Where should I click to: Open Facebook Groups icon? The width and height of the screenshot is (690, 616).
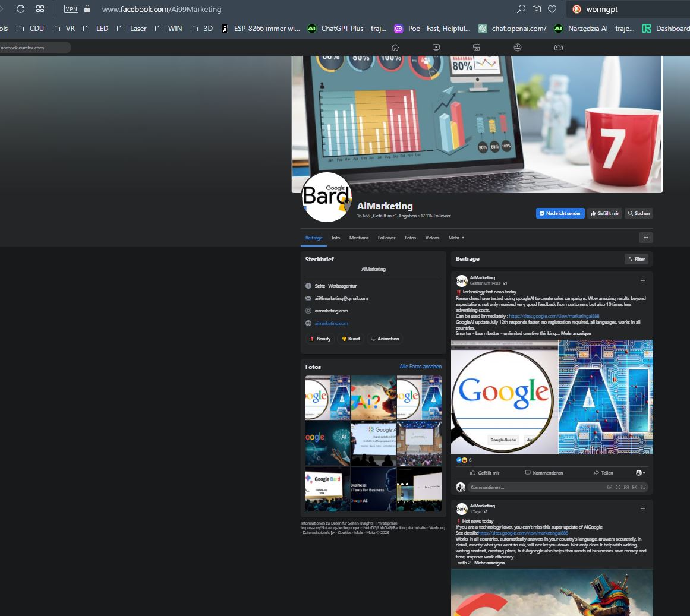[x=518, y=48]
